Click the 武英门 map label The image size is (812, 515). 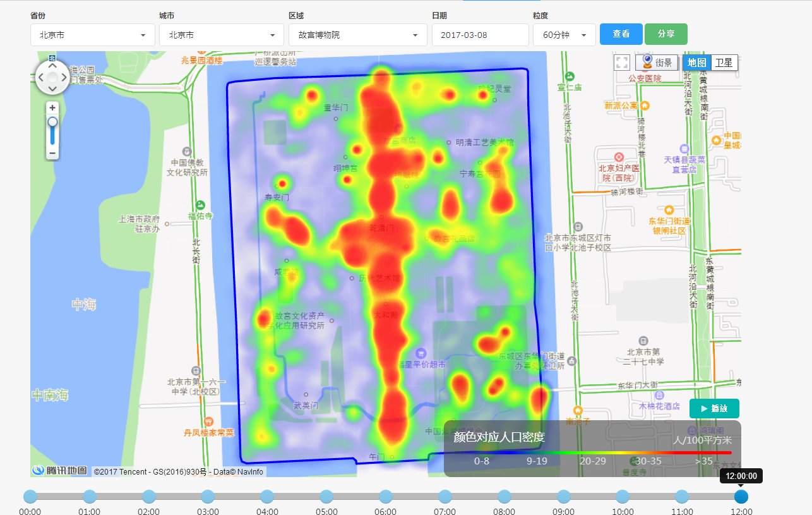[x=306, y=405]
